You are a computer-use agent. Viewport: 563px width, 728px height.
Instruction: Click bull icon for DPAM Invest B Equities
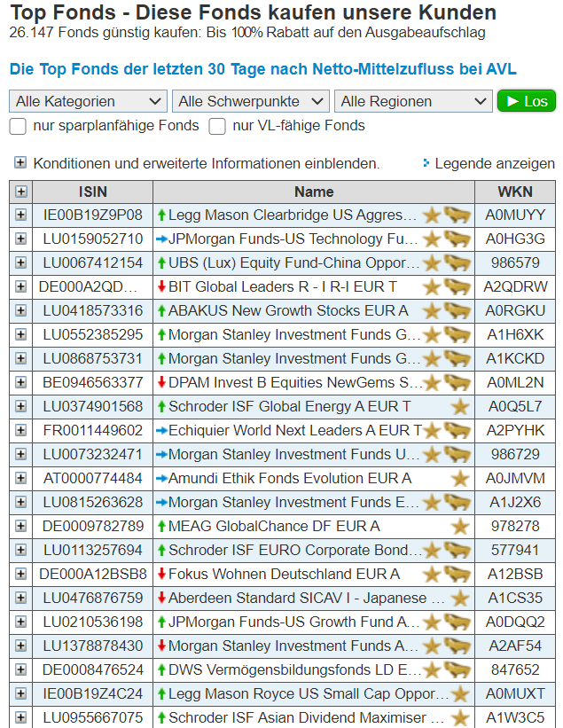click(457, 382)
